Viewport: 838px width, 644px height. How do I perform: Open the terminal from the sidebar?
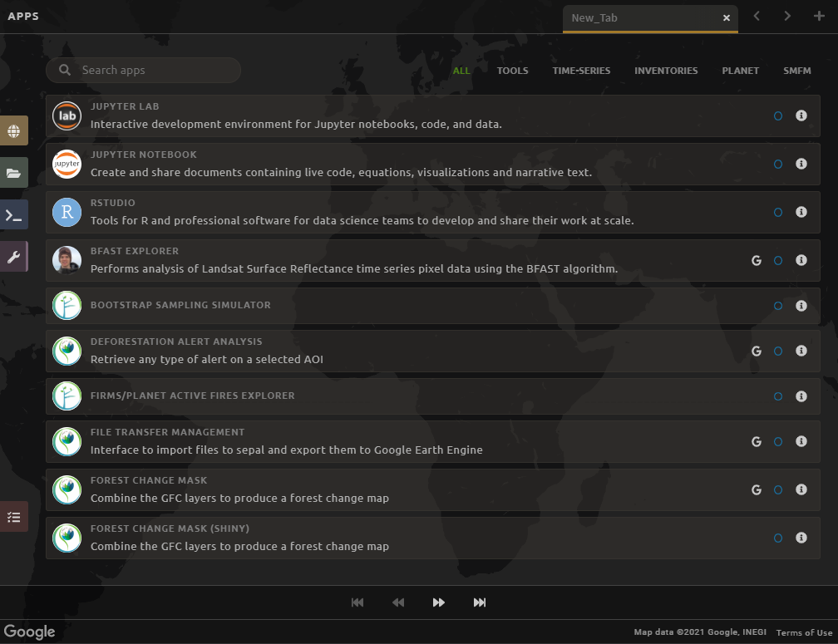click(x=13, y=214)
